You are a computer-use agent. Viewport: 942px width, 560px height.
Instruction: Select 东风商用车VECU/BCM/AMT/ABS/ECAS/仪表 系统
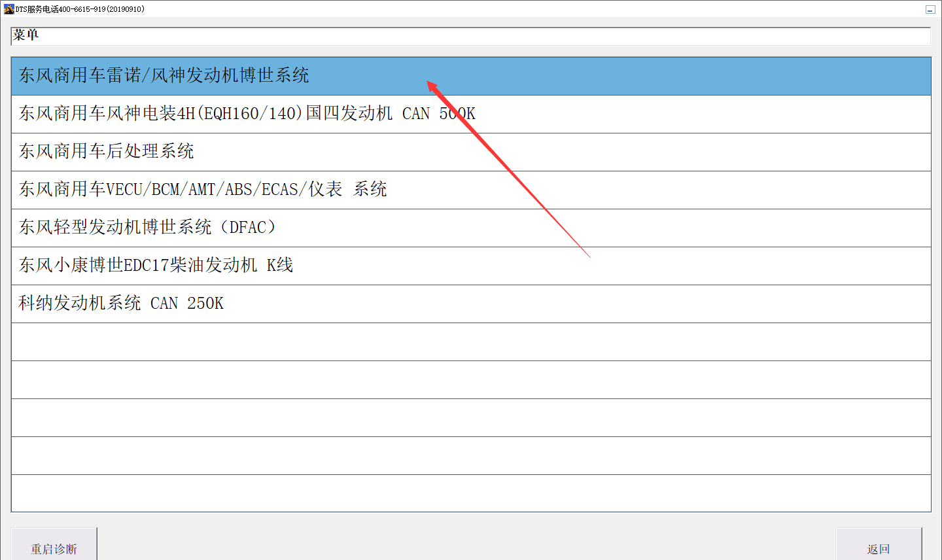[471, 190]
